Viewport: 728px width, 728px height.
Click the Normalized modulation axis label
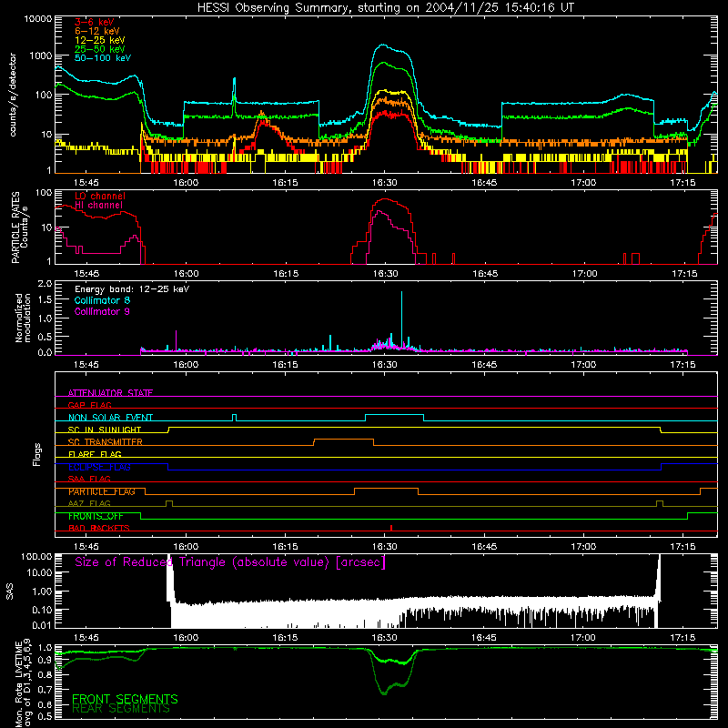[x=23, y=318]
